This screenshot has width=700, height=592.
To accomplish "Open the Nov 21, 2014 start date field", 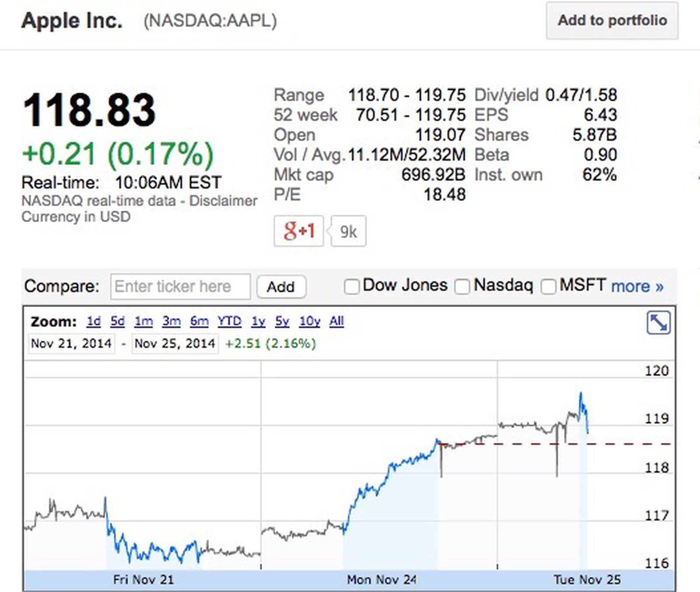I will 71,343.
